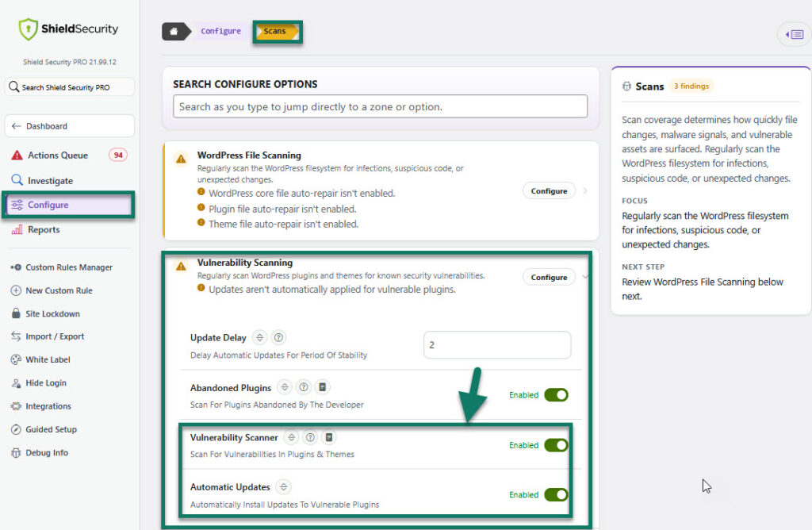Click Abandoned Plugins move-arrows icon
Viewport: 812px width, 530px height.
(285, 387)
